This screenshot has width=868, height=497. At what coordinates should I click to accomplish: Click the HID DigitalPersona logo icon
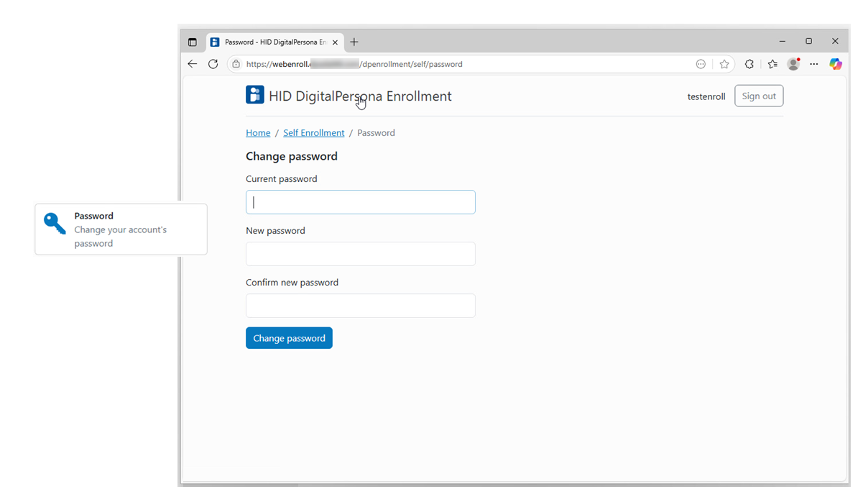point(254,95)
